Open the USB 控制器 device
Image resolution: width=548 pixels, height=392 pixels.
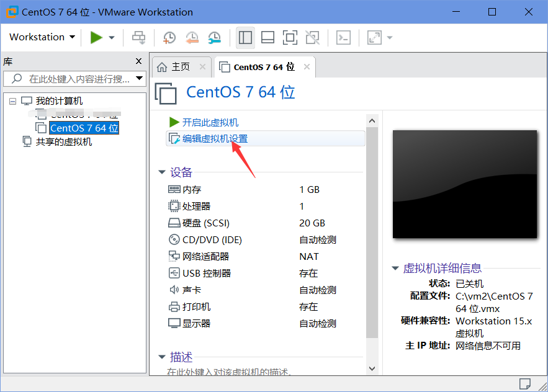[207, 274]
